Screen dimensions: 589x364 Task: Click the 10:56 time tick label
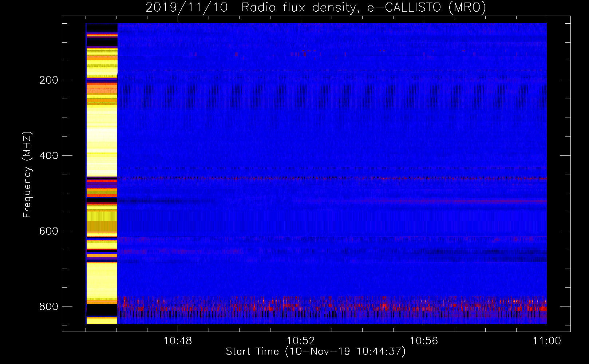point(424,341)
